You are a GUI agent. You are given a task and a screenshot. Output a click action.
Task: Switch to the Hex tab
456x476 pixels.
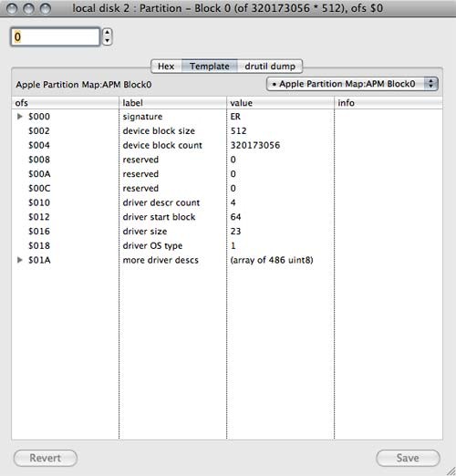coord(166,67)
